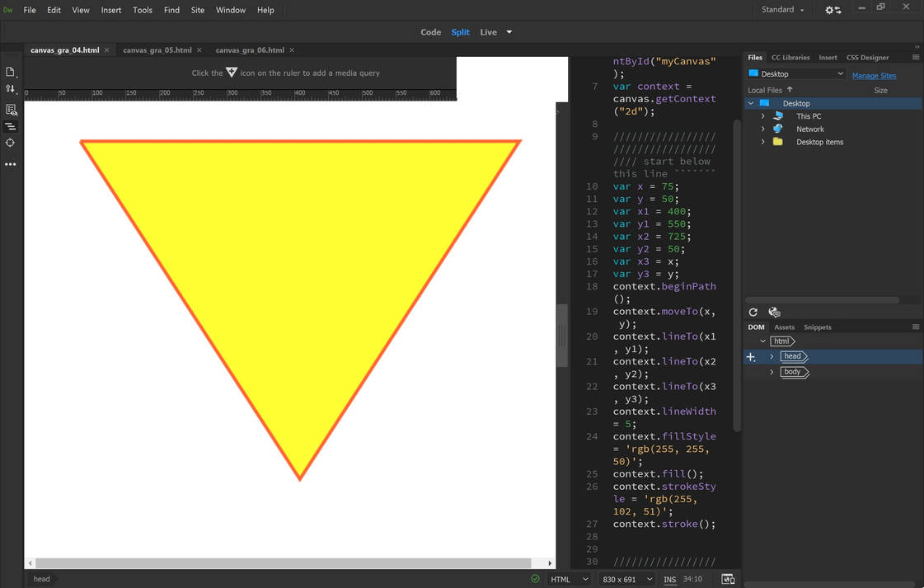Select the Inspect crosshair tool
The height and width of the screenshot is (588, 924).
[10, 143]
